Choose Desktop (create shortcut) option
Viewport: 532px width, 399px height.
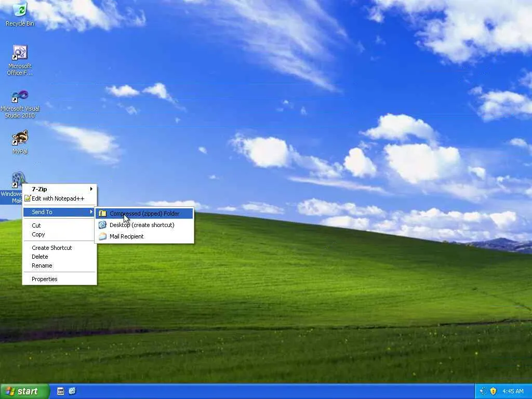[x=144, y=225]
